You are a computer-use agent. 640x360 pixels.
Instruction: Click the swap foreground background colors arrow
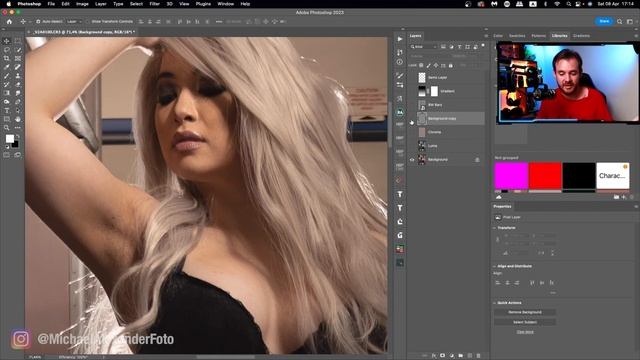click(x=18, y=136)
